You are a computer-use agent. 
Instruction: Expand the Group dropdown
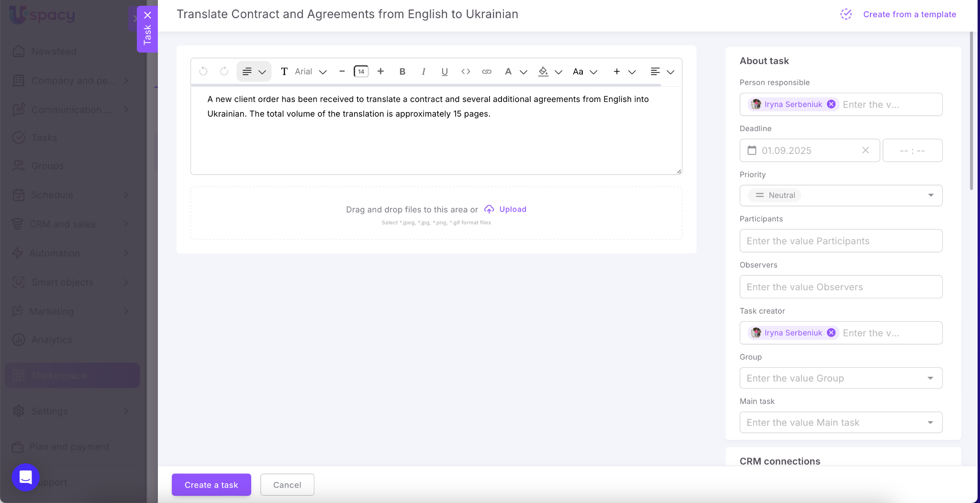coord(840,378)
